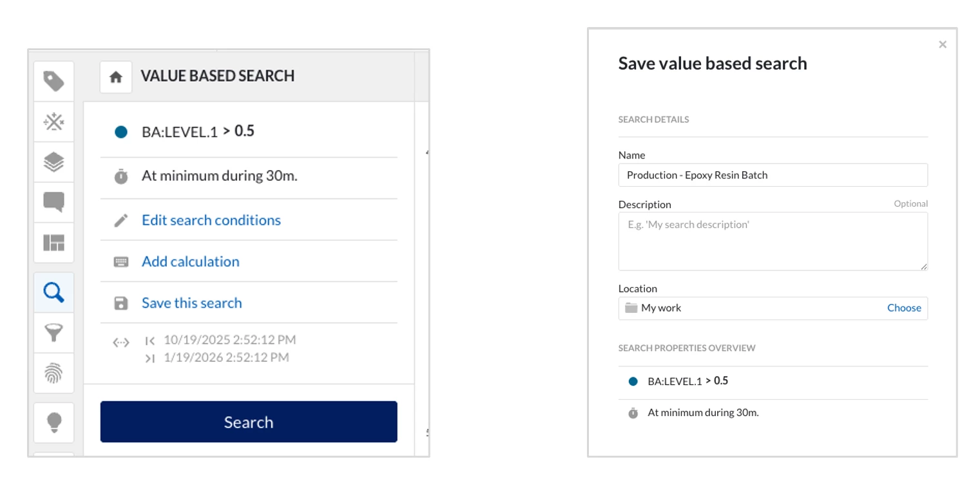Click the Name input field
This screenshot has height=481, width=980.
pos(773,175)
